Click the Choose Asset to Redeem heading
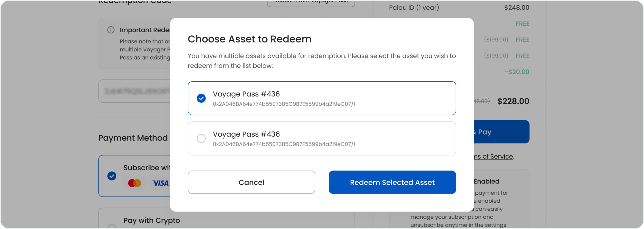 250,39
